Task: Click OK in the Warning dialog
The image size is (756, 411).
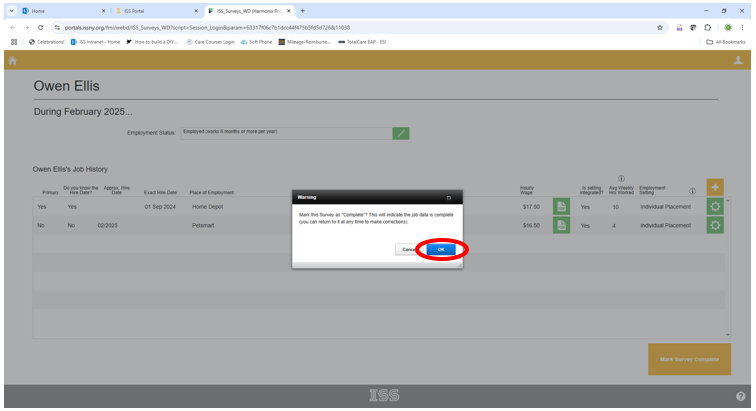Action: pyautogui.click(x=441, y=249)
